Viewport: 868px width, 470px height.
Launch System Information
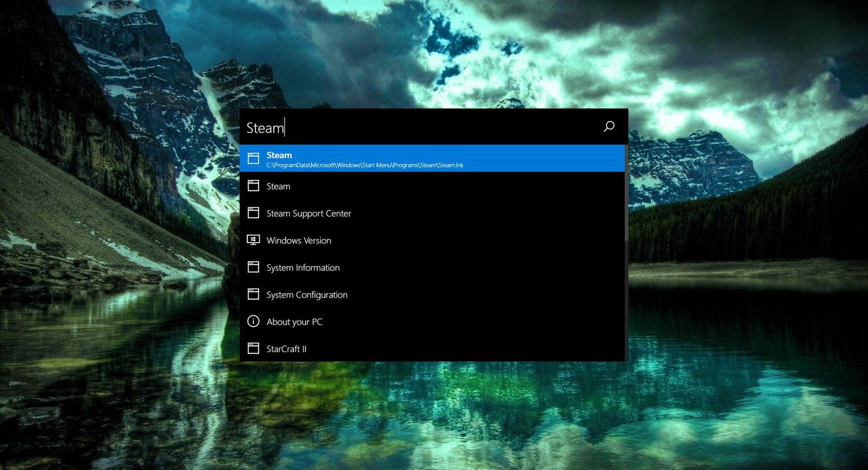[x=432, y=268]
